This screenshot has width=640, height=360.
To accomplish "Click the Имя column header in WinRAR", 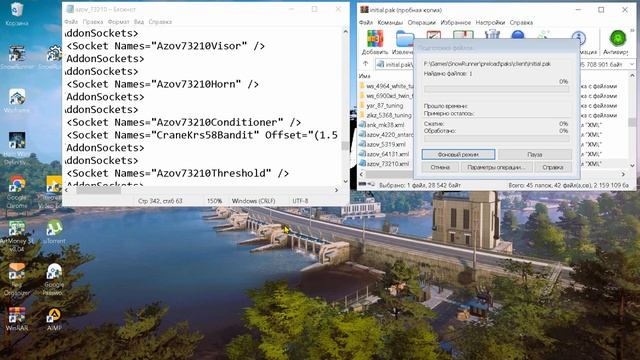I will [364, 76].
